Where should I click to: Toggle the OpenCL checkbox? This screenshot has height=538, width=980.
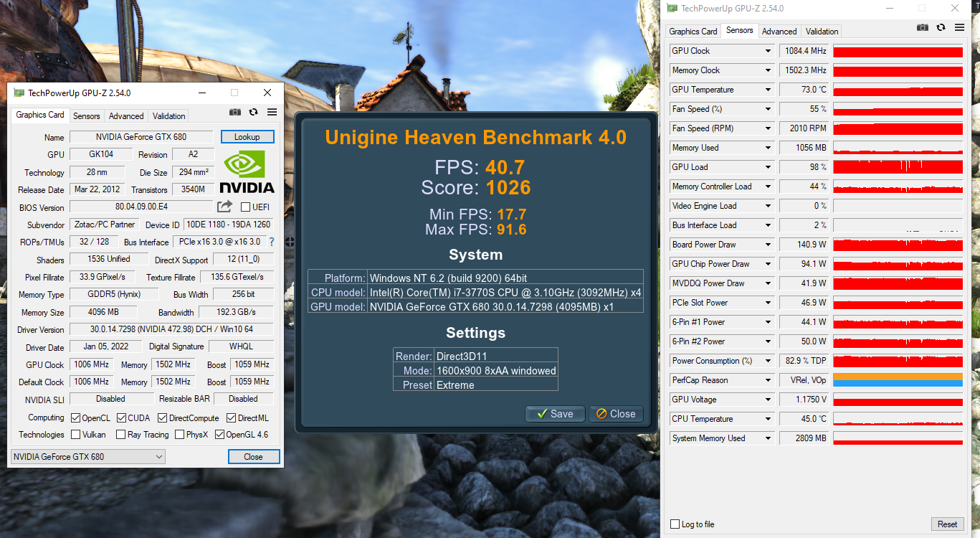pos(75,417)
